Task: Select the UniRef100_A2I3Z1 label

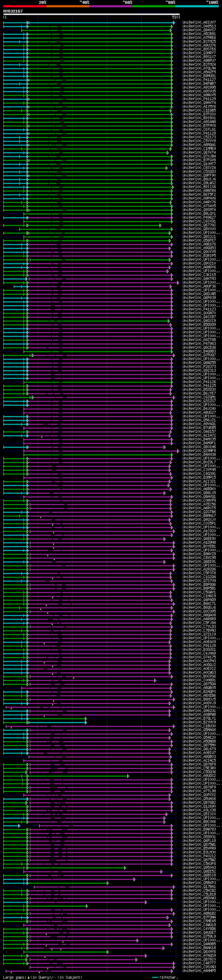Action: (x=199, y=481)
